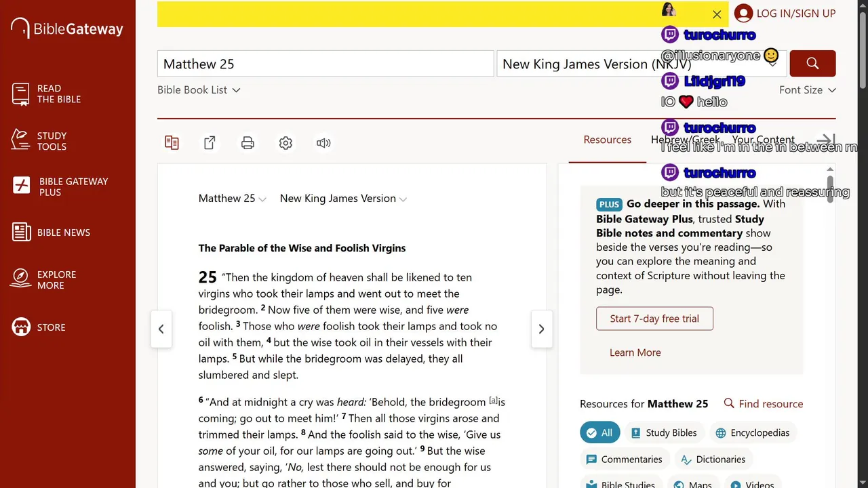
Task: Play audio Bible speaker icon
Action: point(323,143)
